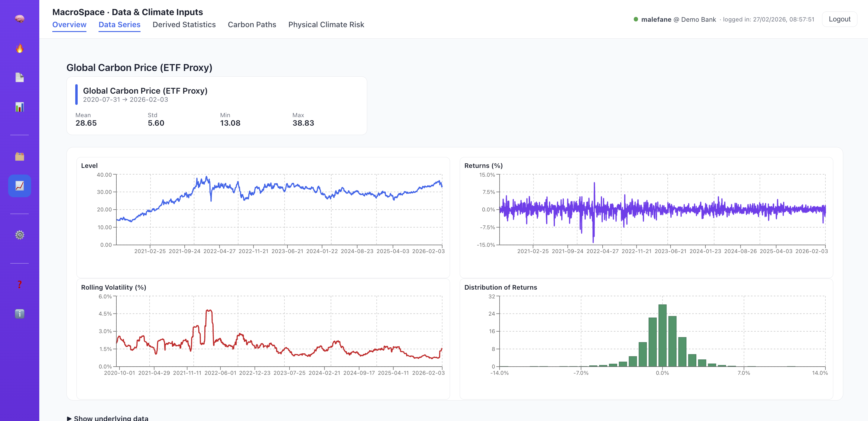Expand Show underlying data section
Image resolution: width=868 pixels, height=421 pixels.
click(108, 418)
